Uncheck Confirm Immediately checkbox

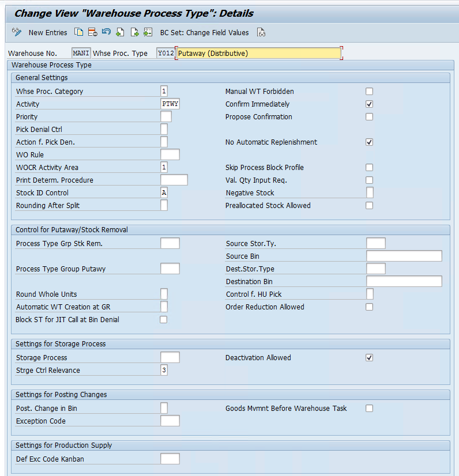point(370,104)
